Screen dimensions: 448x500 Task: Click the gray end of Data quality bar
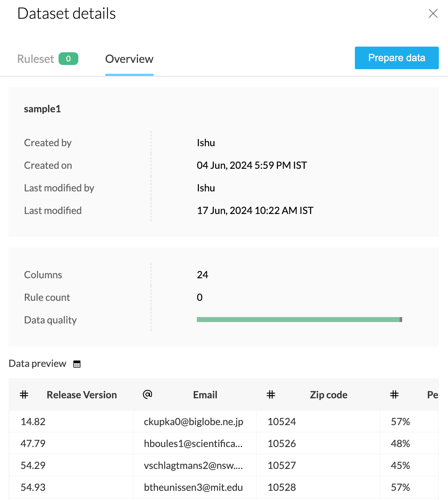pos(401,320)
